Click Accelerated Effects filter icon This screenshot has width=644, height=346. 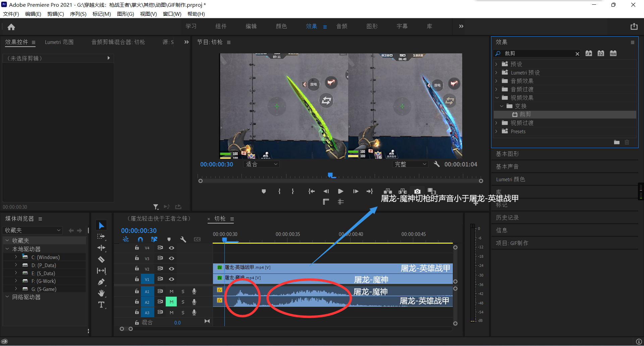click(x=589, y=53)
